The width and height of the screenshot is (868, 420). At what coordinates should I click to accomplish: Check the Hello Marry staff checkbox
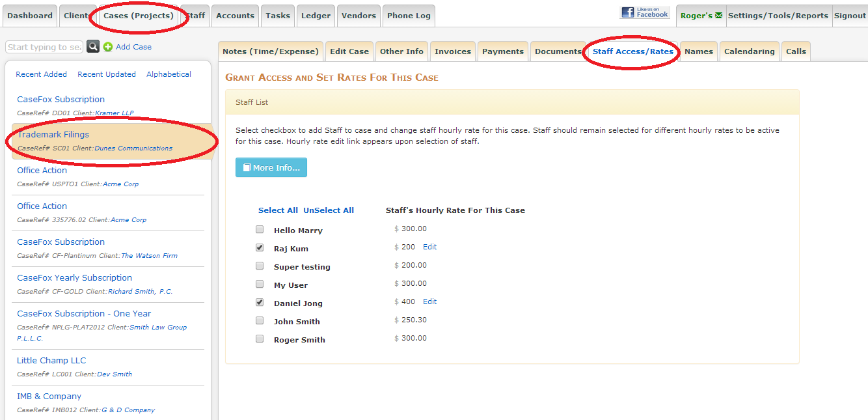pos(260,230)
